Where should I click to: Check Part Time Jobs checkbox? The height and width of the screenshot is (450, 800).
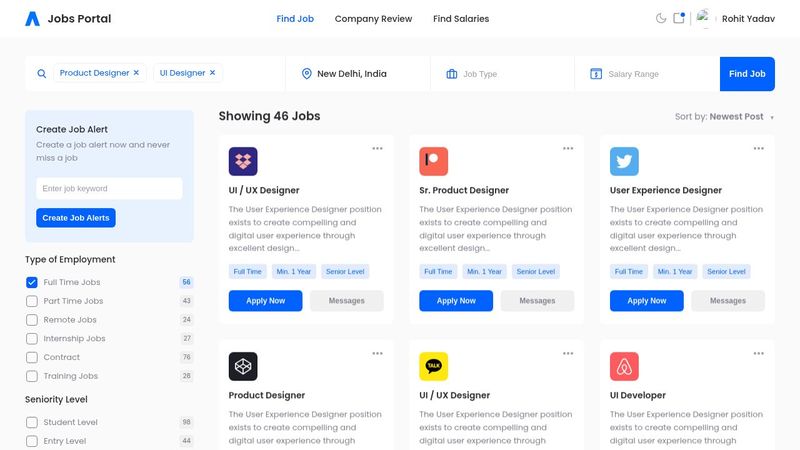click(32, 301)
